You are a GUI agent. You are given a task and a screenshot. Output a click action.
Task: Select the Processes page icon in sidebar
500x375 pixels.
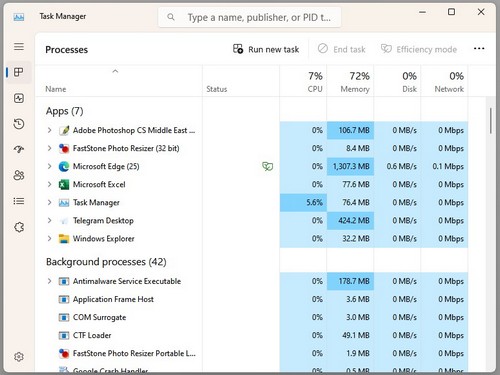click(x=19, y=72)
